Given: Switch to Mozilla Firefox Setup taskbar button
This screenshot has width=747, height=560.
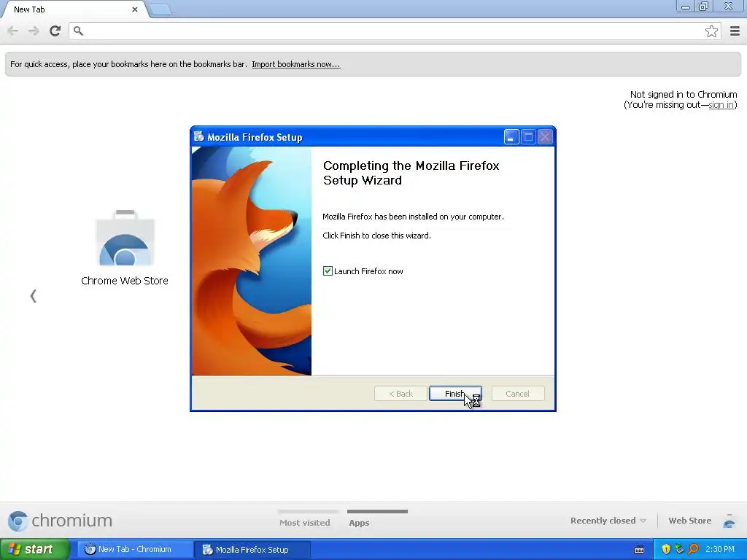Looking at the screenshot, I should 252,550.
